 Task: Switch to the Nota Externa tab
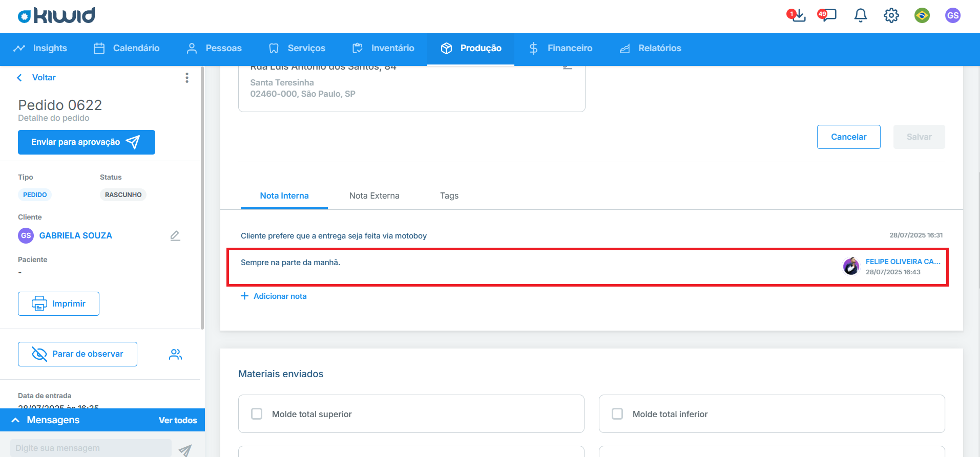tap(374, 195)
